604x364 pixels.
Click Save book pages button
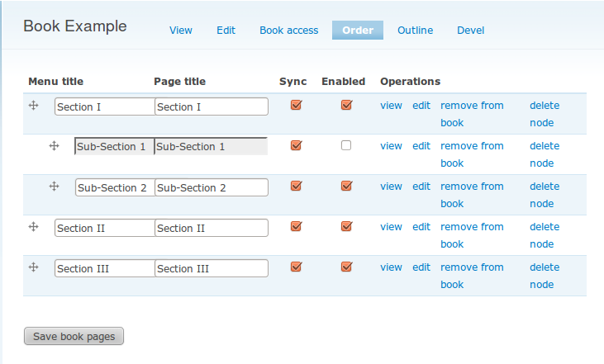[x=74, y=336]
